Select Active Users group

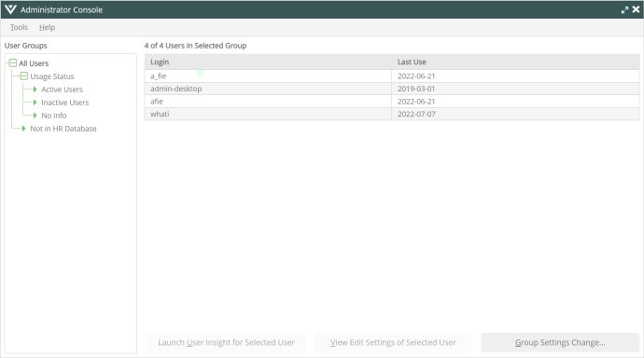(x=62, y=89)
